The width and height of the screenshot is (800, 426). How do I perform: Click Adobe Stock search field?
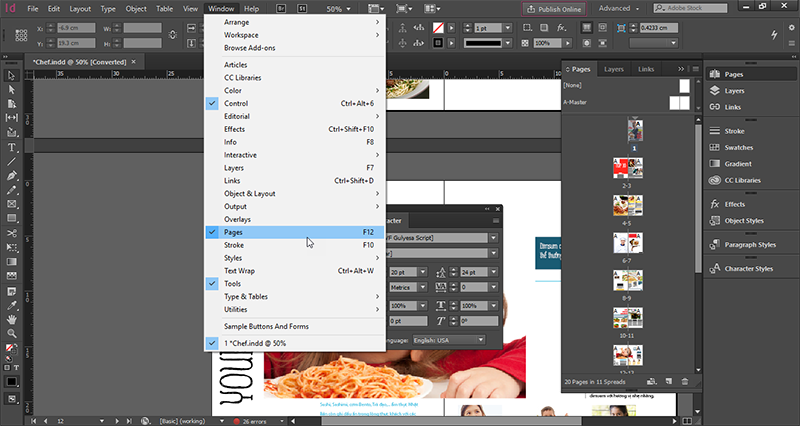click(x=690, y=9)
